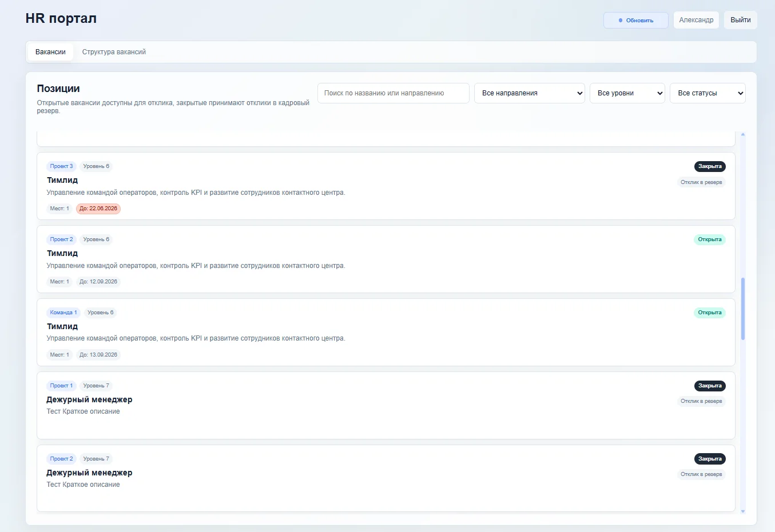The image size is (775, 532).
Task: Click the "Закрыта" badge on Проект 2 Дежурный менеджер
Action: [710, 459]
